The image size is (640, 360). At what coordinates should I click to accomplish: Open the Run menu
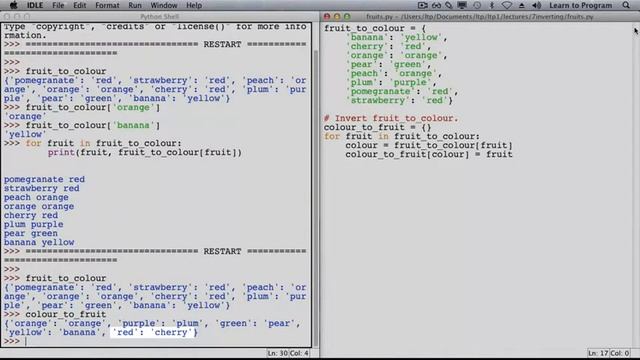[x=135, y=5]
